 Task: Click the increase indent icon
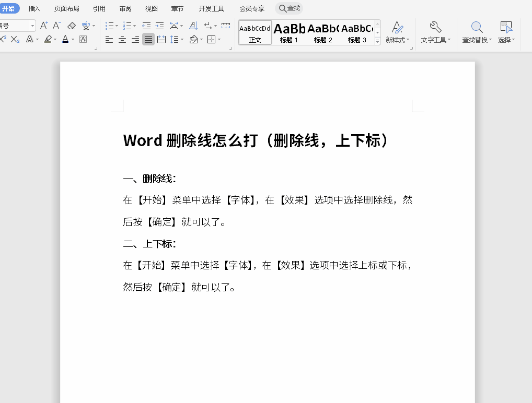point(159,26)
